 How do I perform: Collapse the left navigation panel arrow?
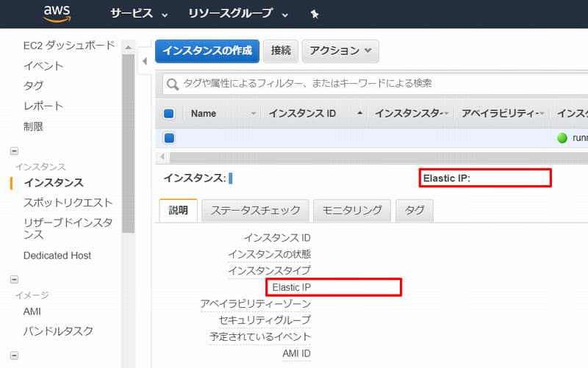145,61
